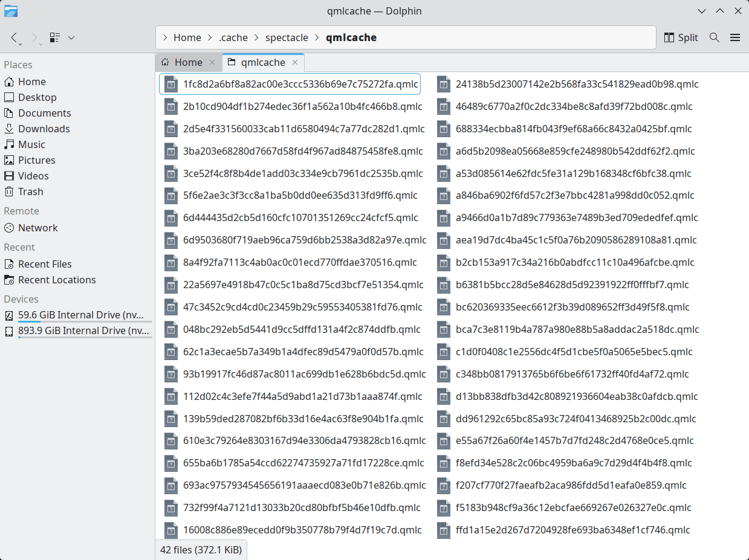Image resolution: width=749 pixels, height=560 pixels.
Task: Expand breadcrumb chevron before Home
Action: click(x=164, y=37)
